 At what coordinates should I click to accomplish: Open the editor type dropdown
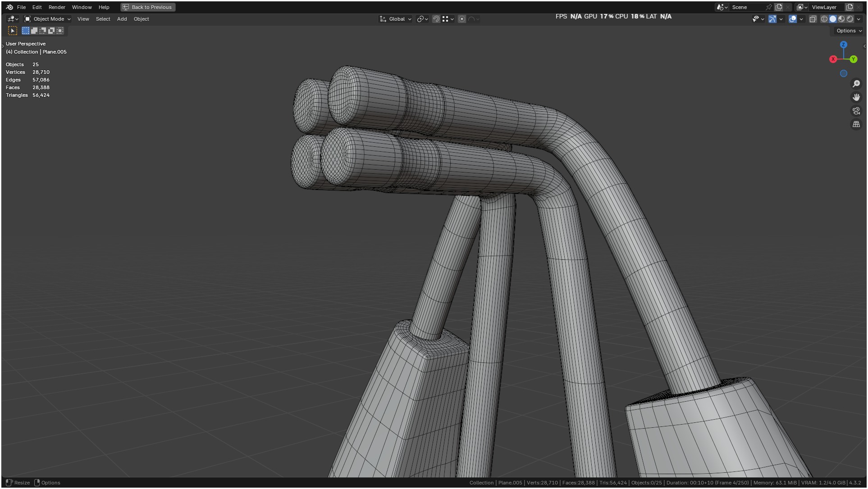pyautogui.click(x=13, y=19)
